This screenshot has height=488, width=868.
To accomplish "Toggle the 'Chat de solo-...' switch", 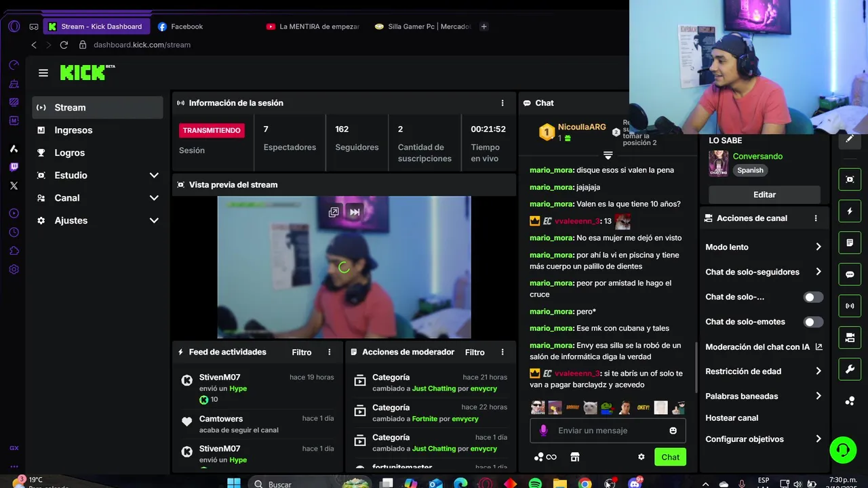I will [x=813, y=297].
